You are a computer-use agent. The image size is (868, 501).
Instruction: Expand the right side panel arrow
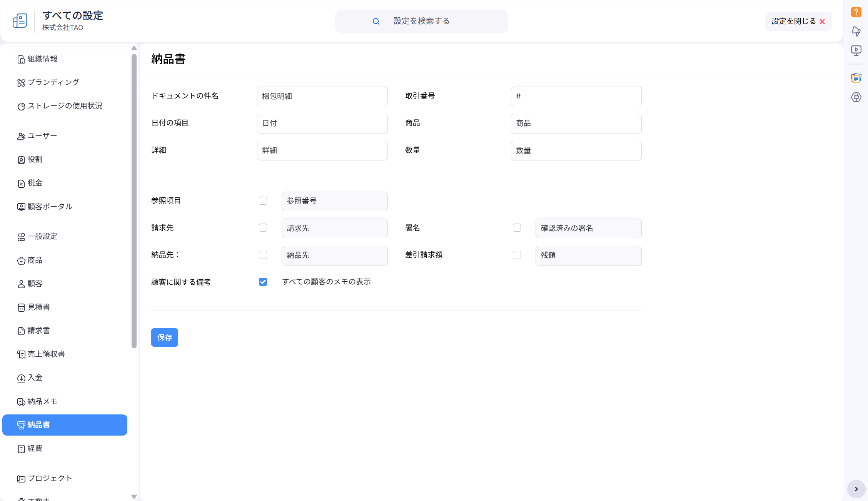point(856,489)
